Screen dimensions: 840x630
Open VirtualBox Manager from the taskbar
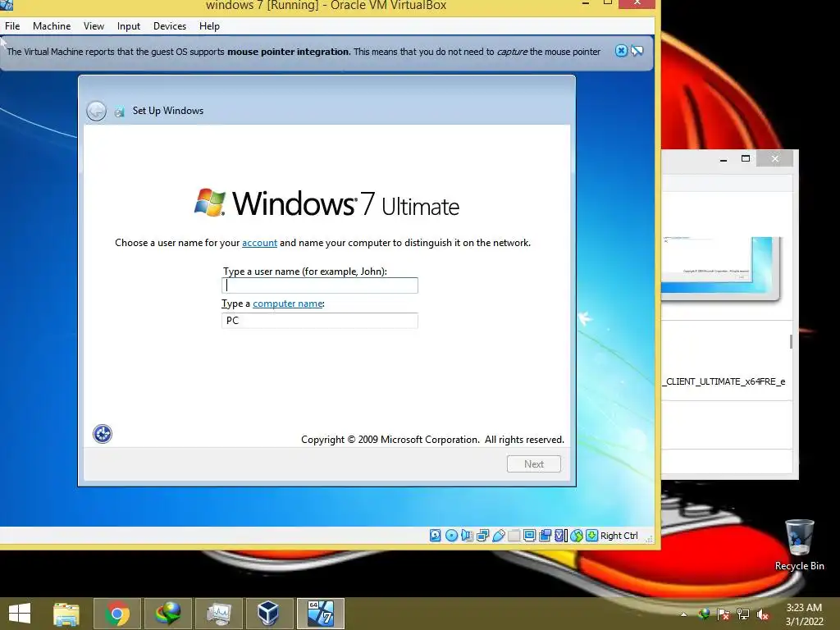268,614
